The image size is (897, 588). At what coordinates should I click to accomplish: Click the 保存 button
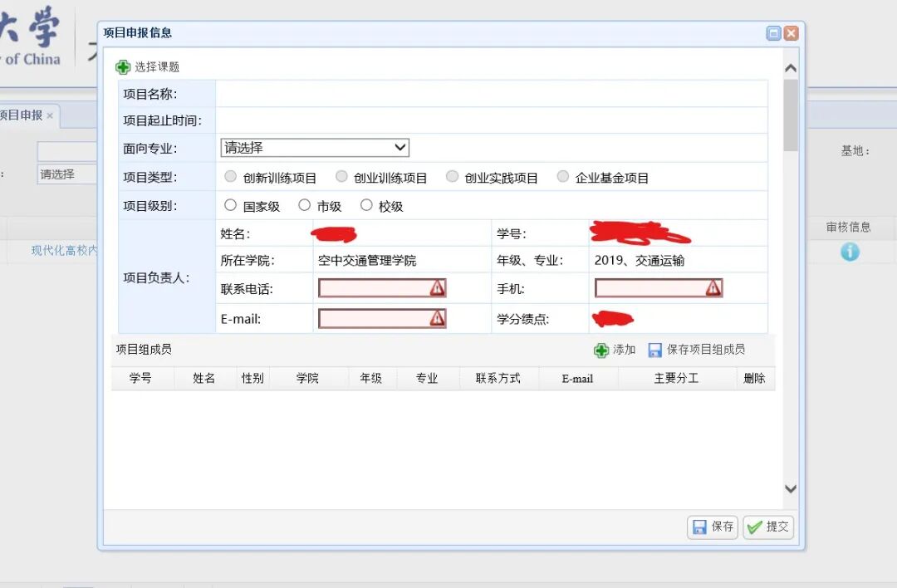pyautogui.click(x=712, y=527)
